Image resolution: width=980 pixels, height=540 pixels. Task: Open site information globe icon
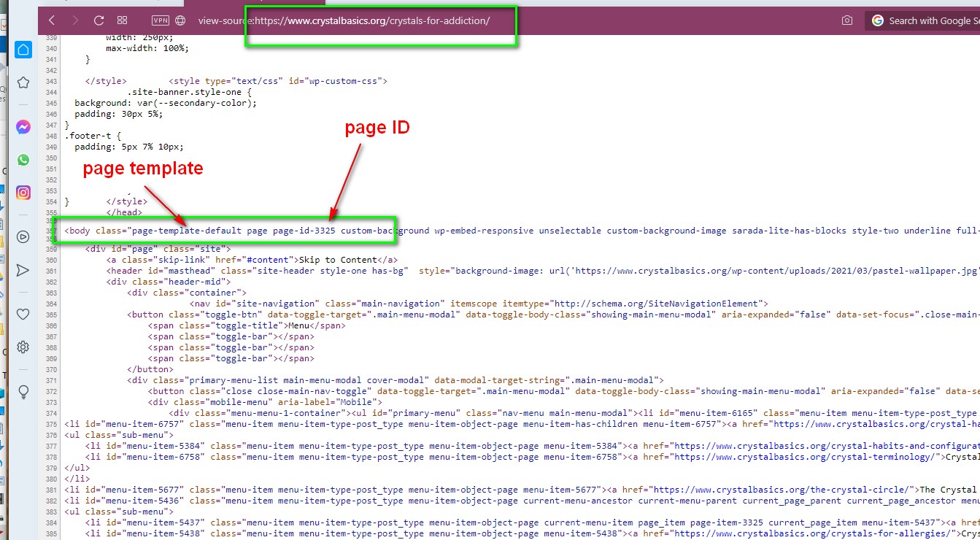point(180,20)
